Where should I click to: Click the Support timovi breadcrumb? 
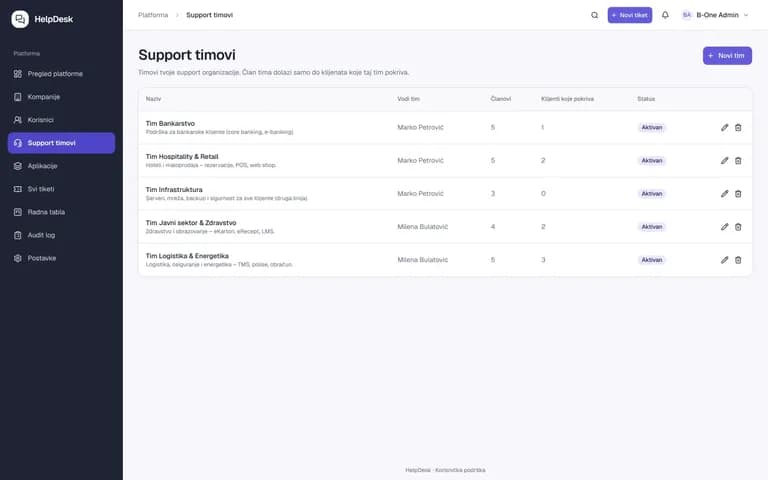(x=209, y=15)
